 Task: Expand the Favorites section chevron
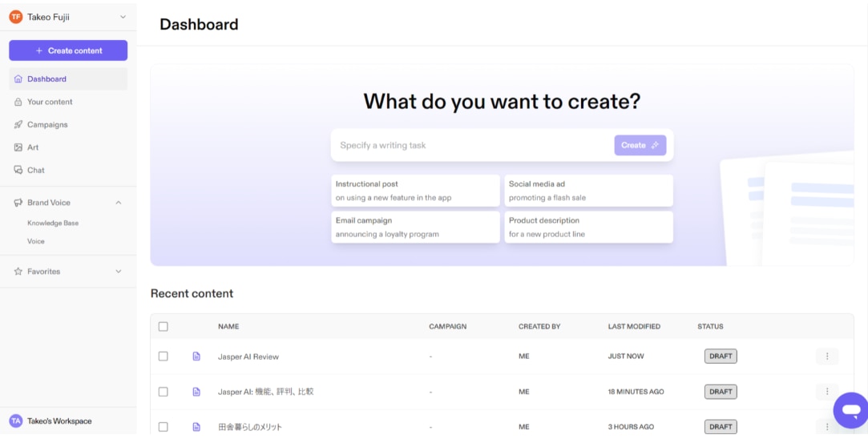[119, 271]
